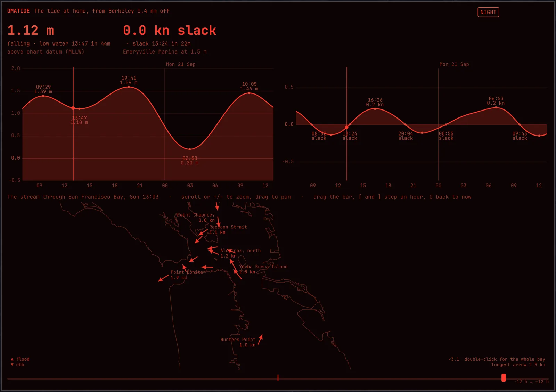The width and height of the screenshot is (556, 392).
Task: Click the 19:41 high tide point 1.59 m
Action: [129, 87]
